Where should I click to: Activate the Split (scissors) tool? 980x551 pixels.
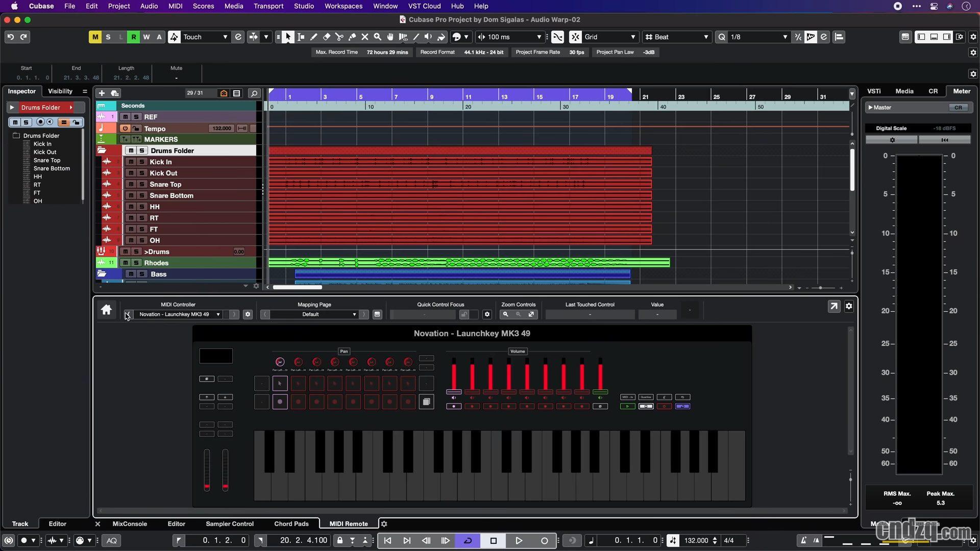pyautogui.click(x=339, y=37)
